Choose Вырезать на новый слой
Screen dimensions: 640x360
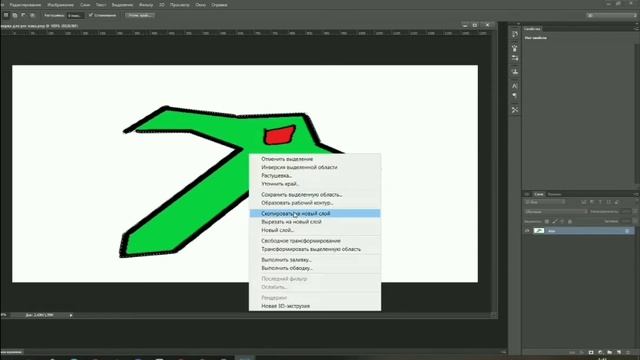[315, 222]
